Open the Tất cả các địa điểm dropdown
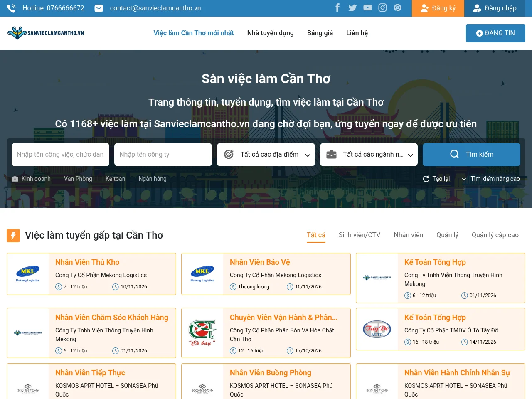 pos(266,155)
